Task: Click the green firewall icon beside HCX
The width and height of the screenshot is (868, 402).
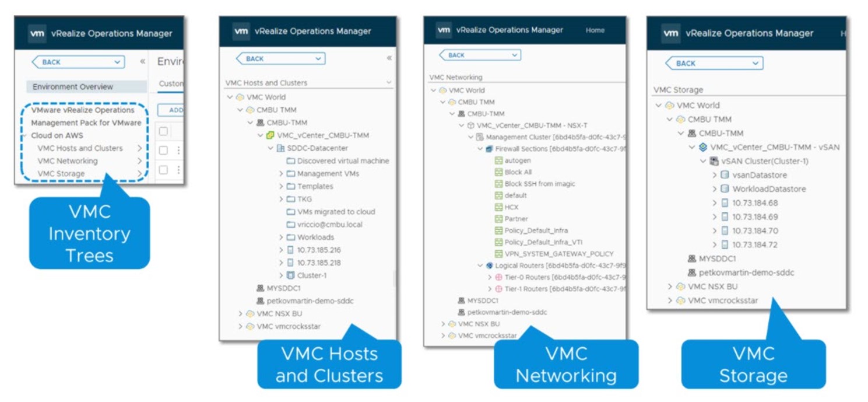Action: [x=498, y=207]
